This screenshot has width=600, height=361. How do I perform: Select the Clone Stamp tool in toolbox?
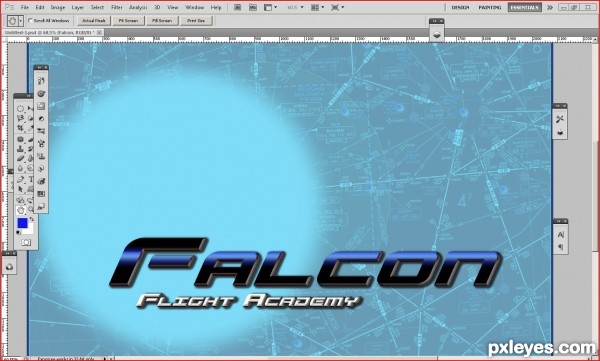tap(20, 149)
